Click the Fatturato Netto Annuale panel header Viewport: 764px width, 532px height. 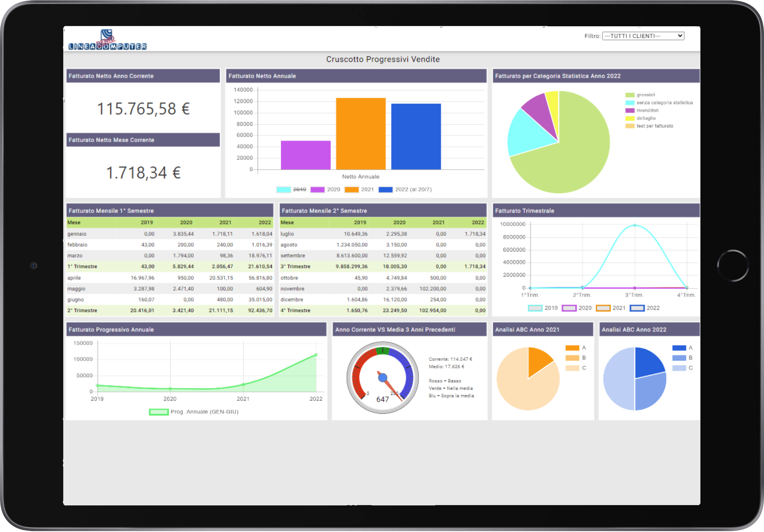(x=356, y=76)
